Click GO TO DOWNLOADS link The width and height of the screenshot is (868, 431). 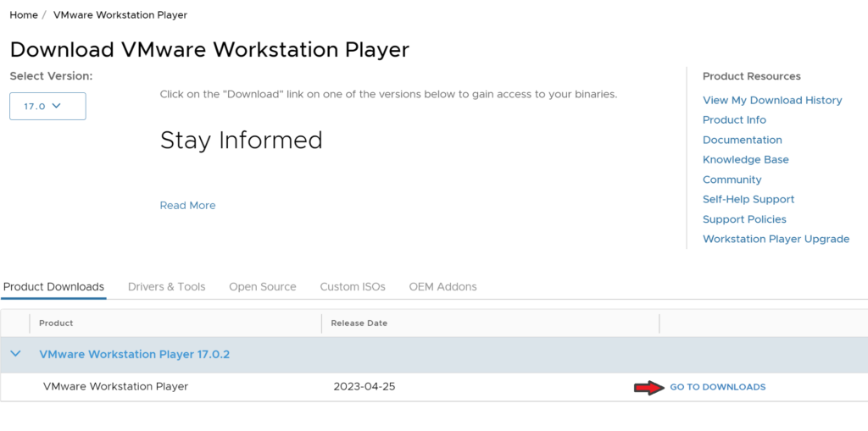click(718, 387)
